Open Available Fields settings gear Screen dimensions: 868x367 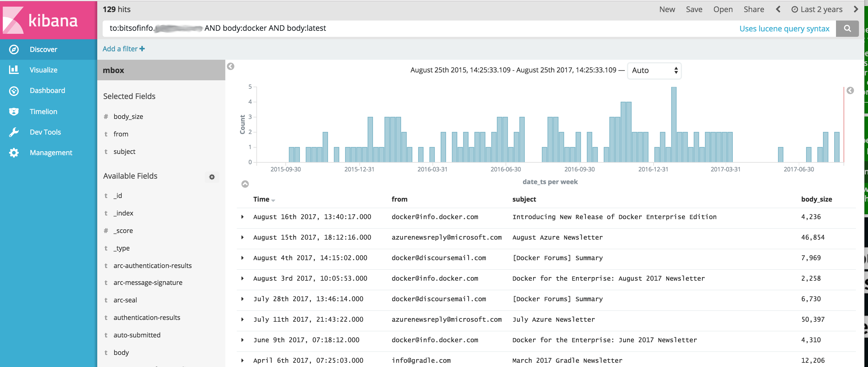click(212, 177)
